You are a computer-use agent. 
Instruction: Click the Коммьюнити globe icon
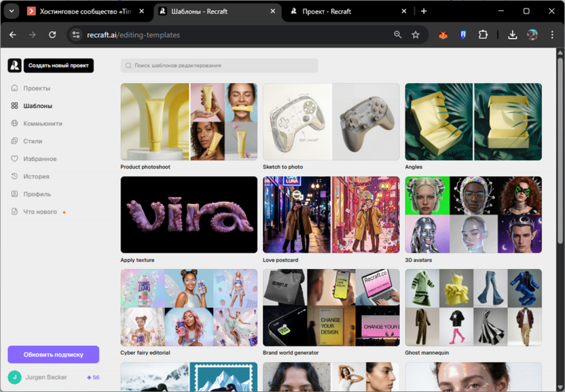(14, 124)
